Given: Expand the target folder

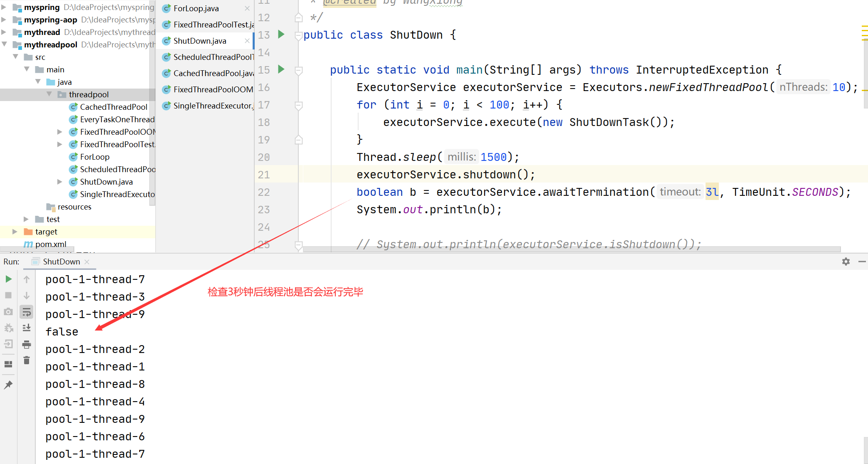Looking at the screenshot, I should pyautogui.click(x=15, y=232).
